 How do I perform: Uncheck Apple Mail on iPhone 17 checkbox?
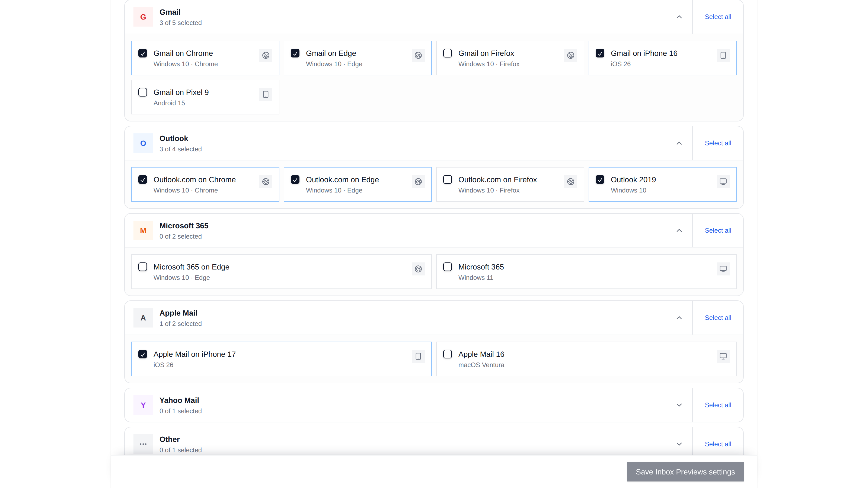[142, 354]
